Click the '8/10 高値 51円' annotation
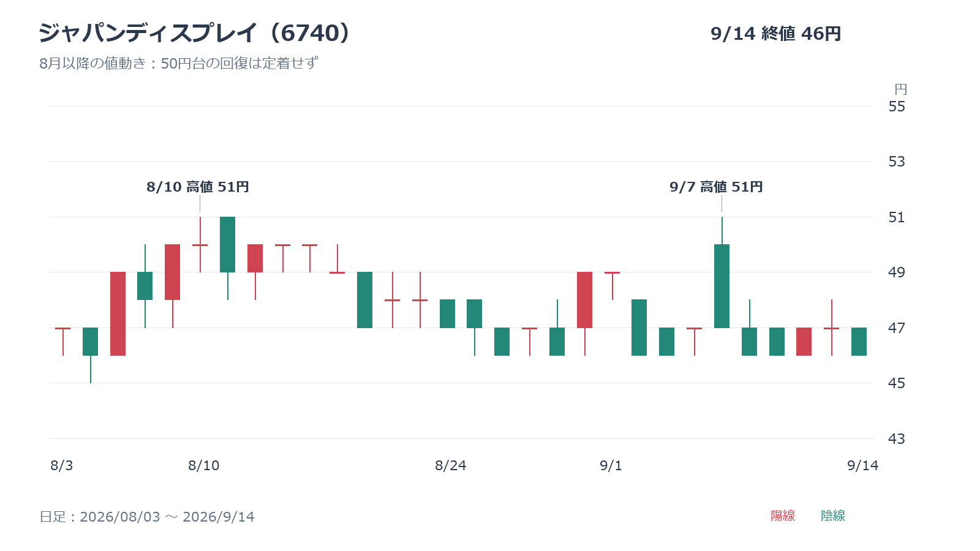980x551 pixels. tap(198, 187)
